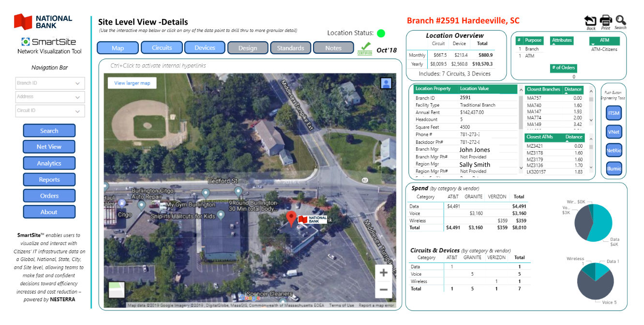Zoom out on the map with minus
This screenshot has height=325, width=644.
click(383, 290)
